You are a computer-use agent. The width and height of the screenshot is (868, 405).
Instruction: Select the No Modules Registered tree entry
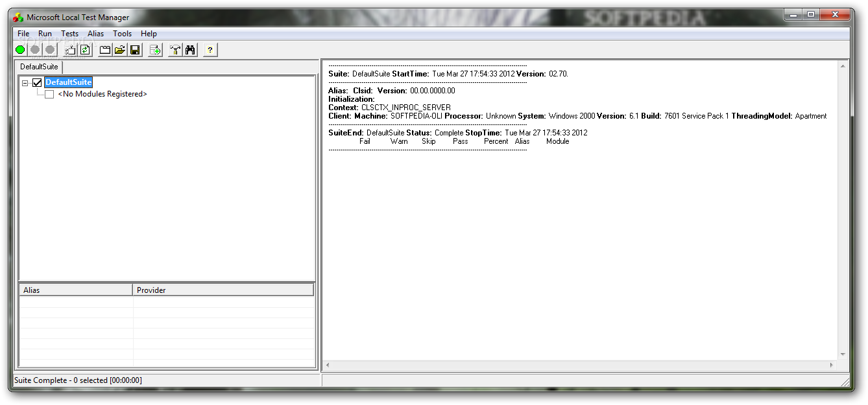click(x=102, y=94)
